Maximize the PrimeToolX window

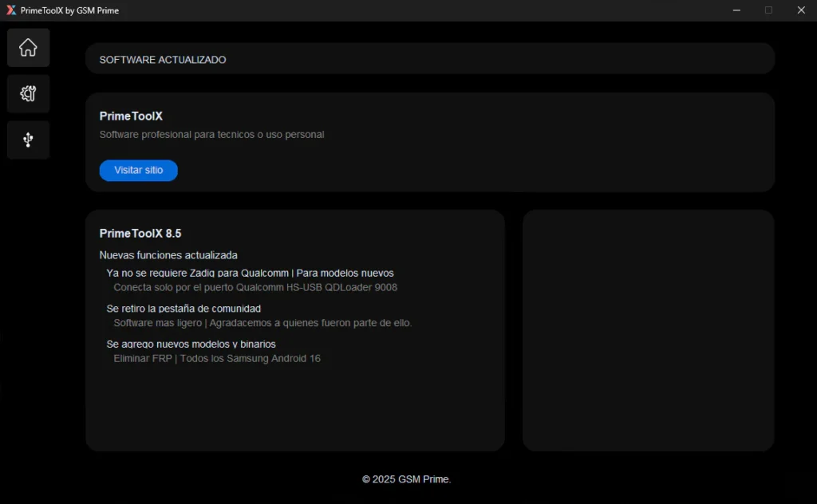click(x=768, y=10)
